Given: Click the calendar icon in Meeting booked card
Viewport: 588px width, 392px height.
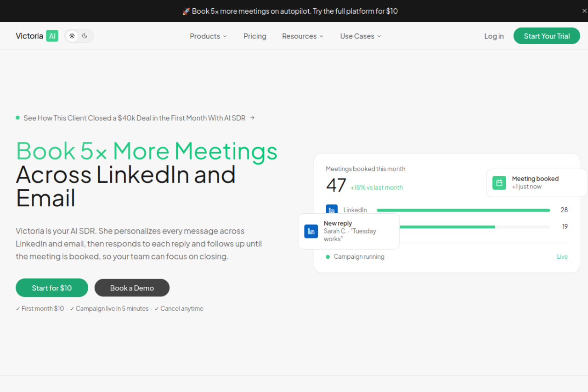Looking at the screenshot, I should 499,182.
